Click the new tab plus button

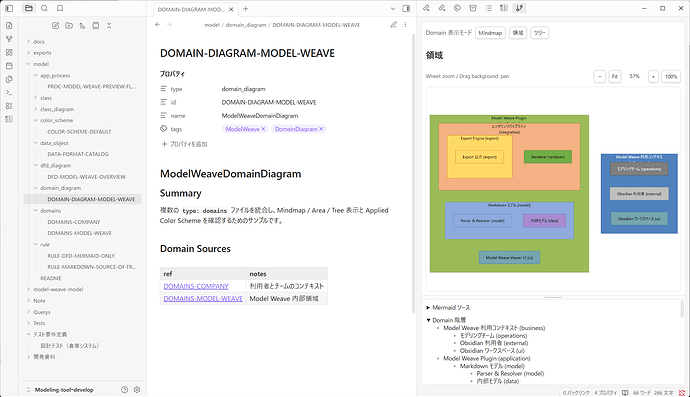(246, 9)
